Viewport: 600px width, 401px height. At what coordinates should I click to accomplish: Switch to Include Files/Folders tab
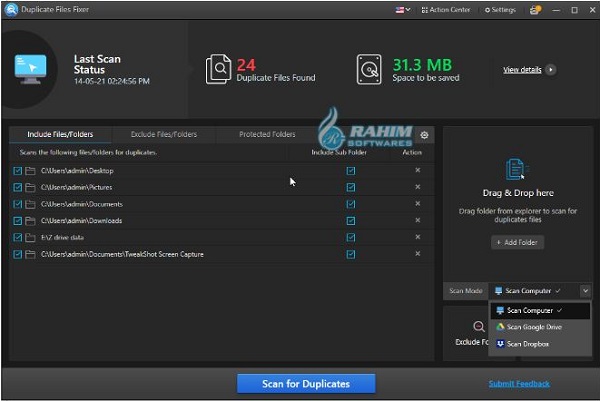click(x=60, y=134)
